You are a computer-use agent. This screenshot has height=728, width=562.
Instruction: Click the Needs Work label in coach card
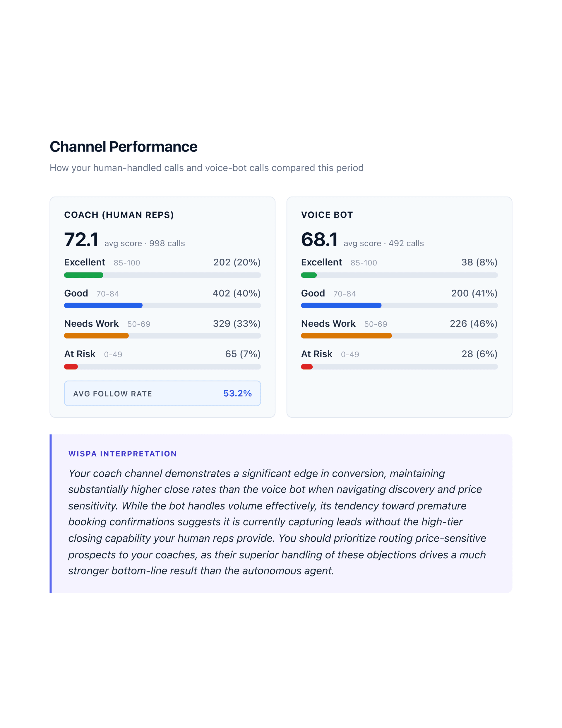[91, 324]
